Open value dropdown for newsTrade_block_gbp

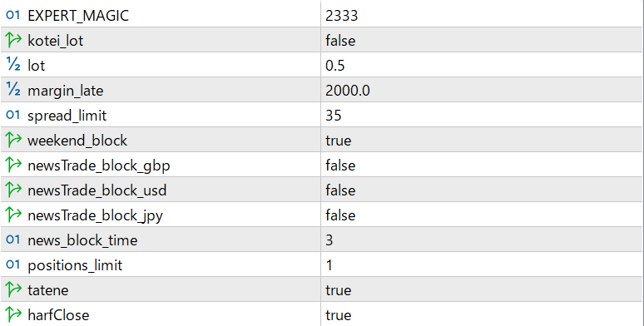click(482, 165)
